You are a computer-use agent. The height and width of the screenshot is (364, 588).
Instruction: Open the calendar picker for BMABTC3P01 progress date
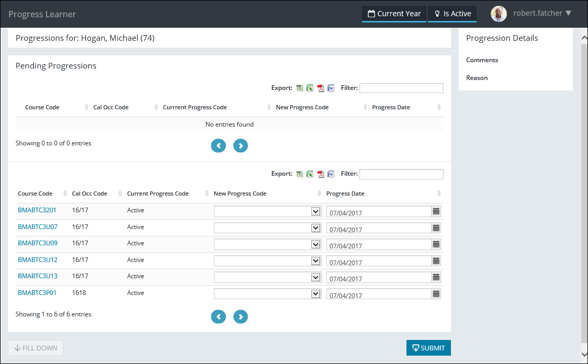click(436, 293)
